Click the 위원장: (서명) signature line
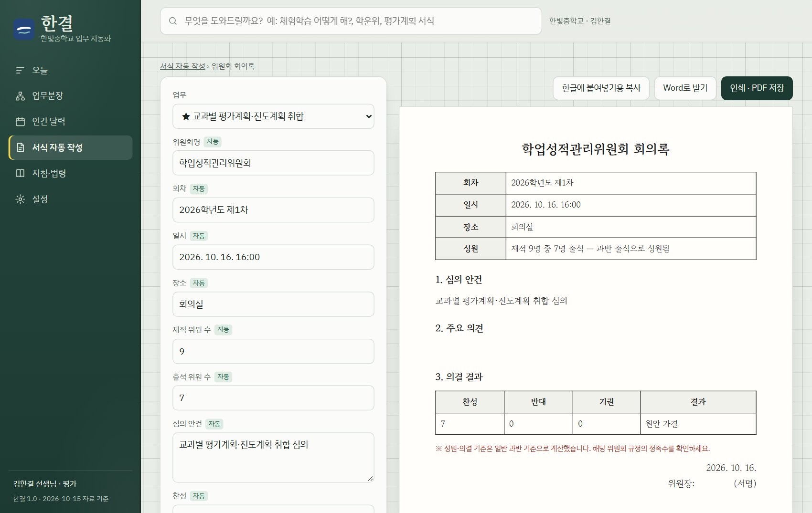Screen dimensions: 812x513 [x=712, y=483]
